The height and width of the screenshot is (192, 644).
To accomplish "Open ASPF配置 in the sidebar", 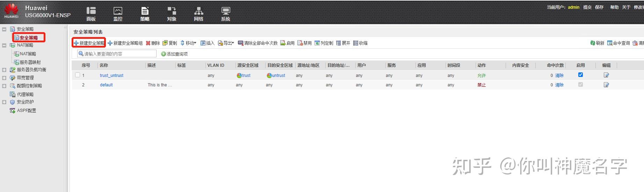I will click(27, 111).
